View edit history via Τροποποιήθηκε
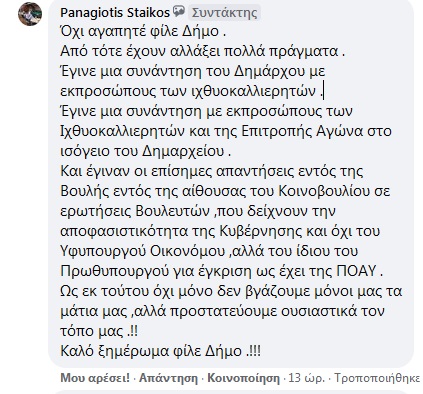The image size is (423, 394). tap(377, 378)
